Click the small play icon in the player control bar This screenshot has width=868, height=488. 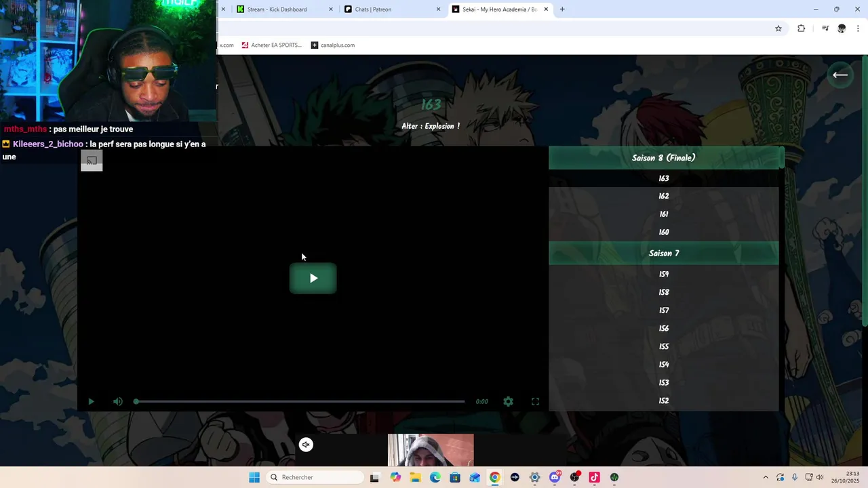(91, 401)
